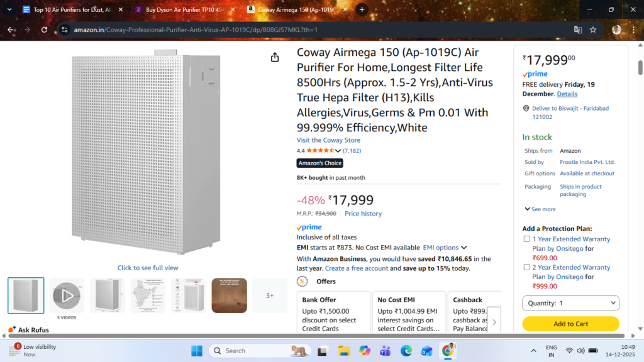Open a new tab with the plus icon
Viewport: 644px width, 362px height.
point(362,9)
